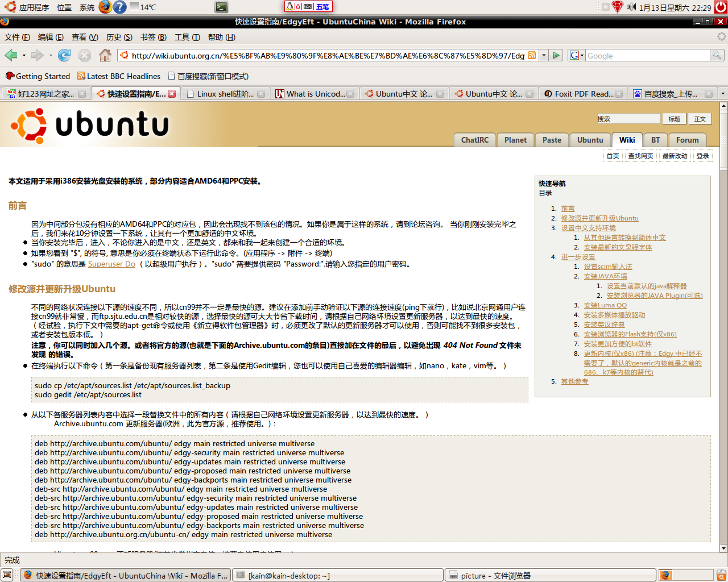Click the 标题 search button

(x=674, y=119)
